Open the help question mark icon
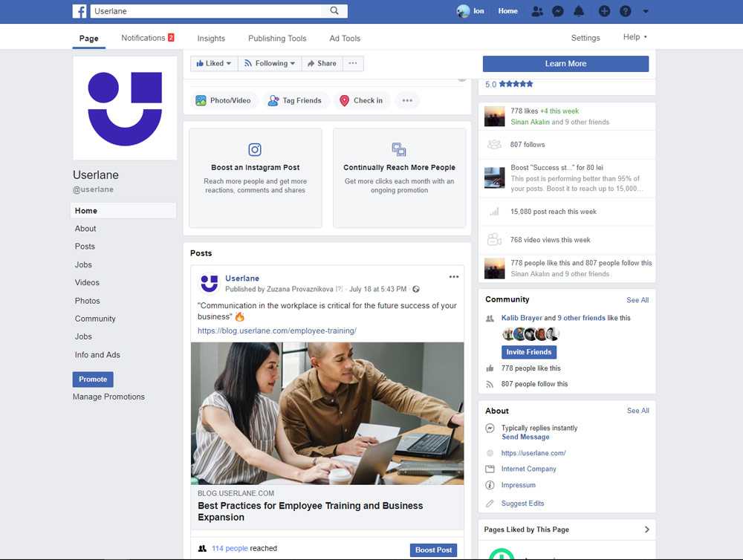The image size is (743, 560). [626, 11]
